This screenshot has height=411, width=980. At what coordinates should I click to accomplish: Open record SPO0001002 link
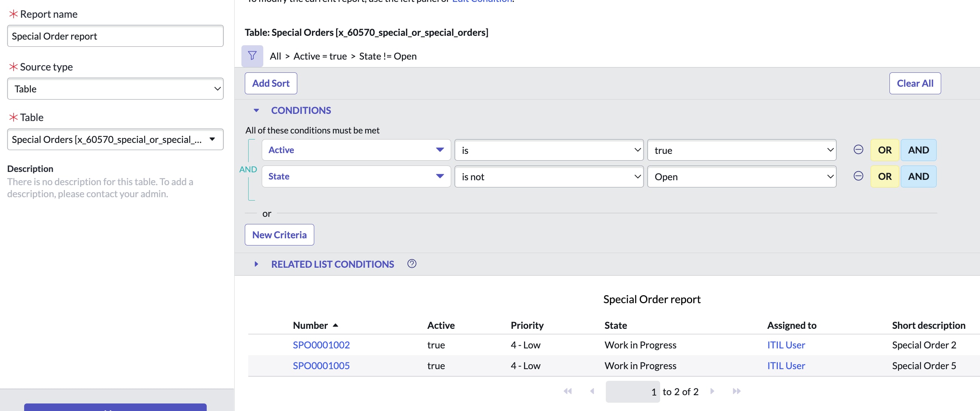coord(321,345)
